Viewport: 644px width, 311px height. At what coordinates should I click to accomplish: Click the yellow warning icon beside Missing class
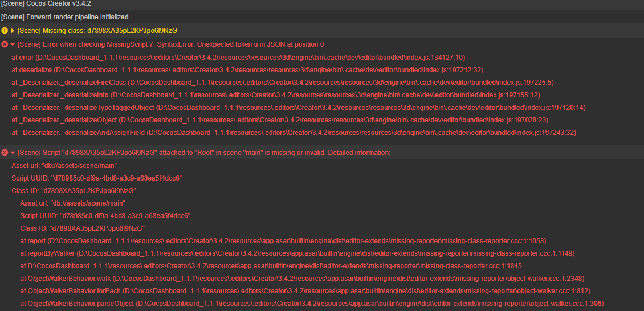coord(5,31)
